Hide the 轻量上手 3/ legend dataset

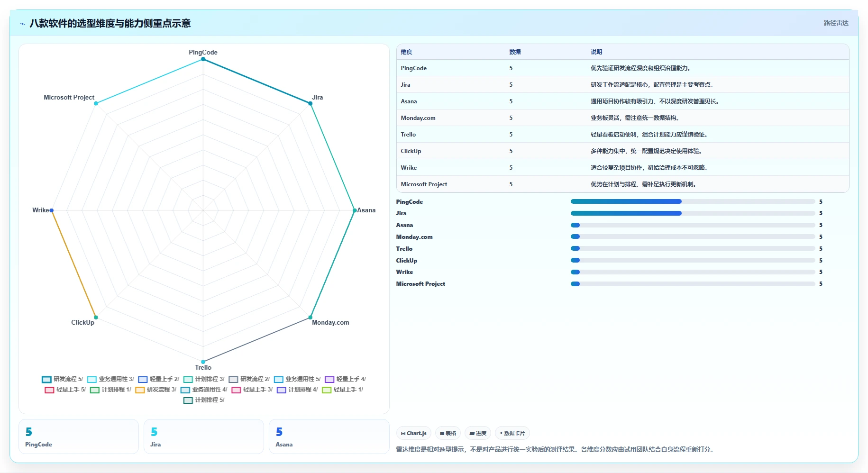[252, 390]
